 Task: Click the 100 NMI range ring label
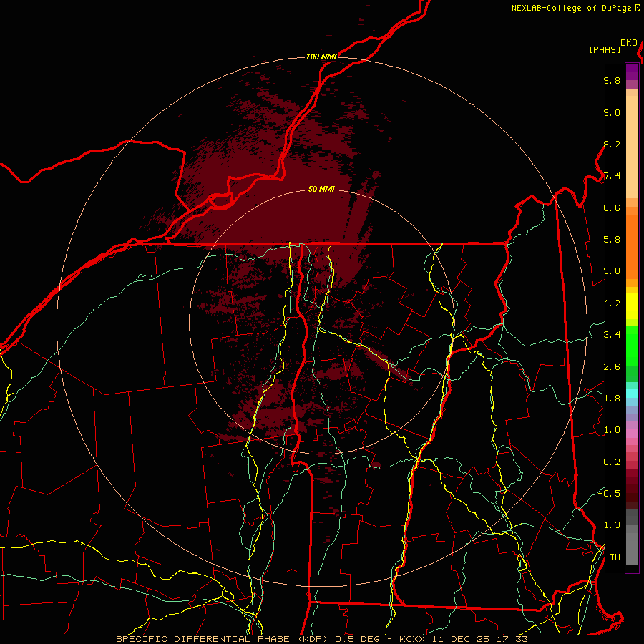(321, 57)
